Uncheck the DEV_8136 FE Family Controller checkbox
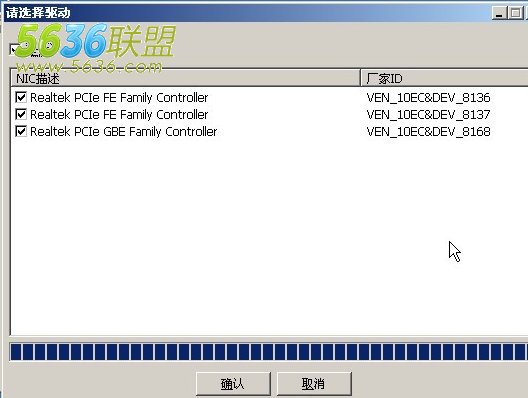Viewport: 528px width, 398px height. click(21, 98)
